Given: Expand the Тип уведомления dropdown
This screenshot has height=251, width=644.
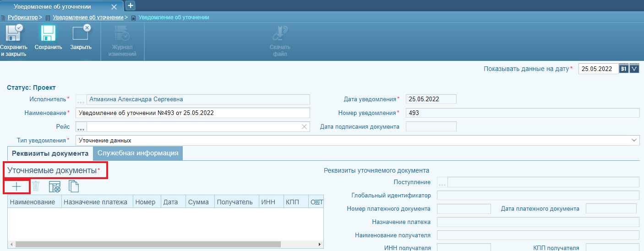Looking at the screenshot, I should click(x=634, y=140).
